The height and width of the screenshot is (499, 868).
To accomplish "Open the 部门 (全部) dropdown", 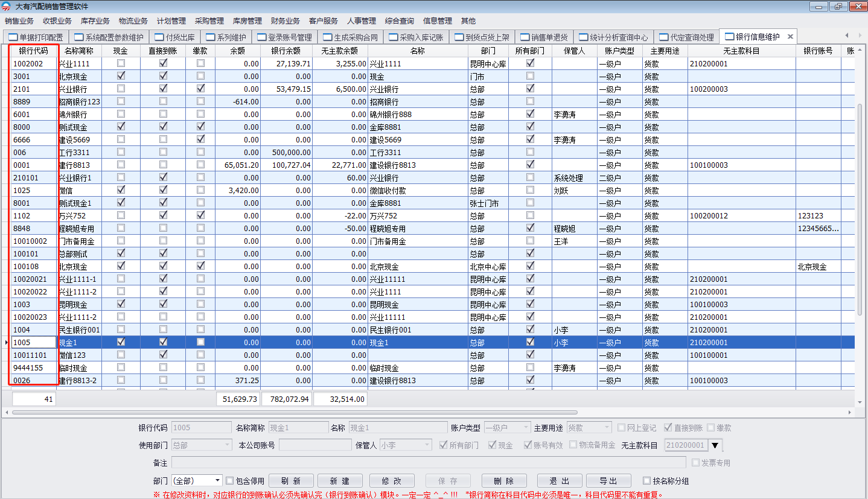I will (x=218, y=481).
